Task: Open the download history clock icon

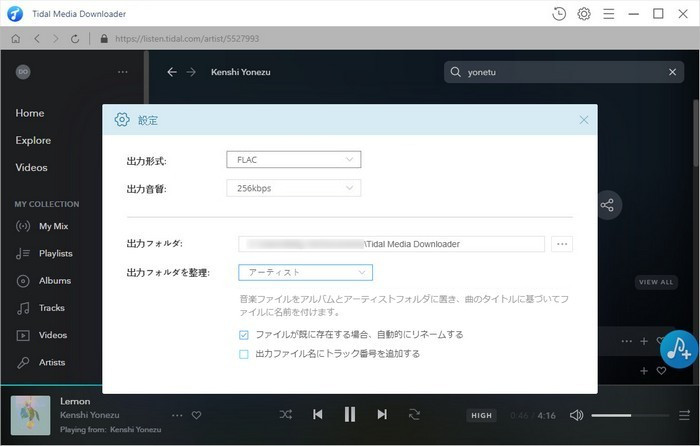Action: (559, 14)
